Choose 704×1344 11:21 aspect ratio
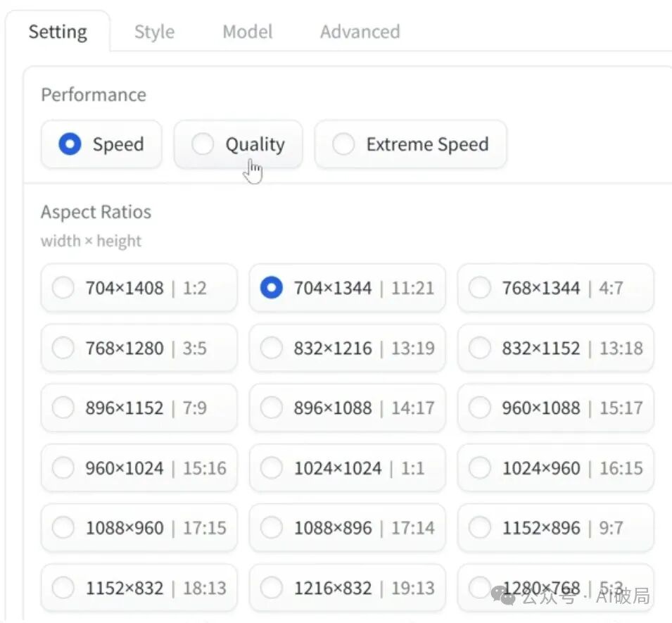672x623 pixels. (x=347, y=288)
